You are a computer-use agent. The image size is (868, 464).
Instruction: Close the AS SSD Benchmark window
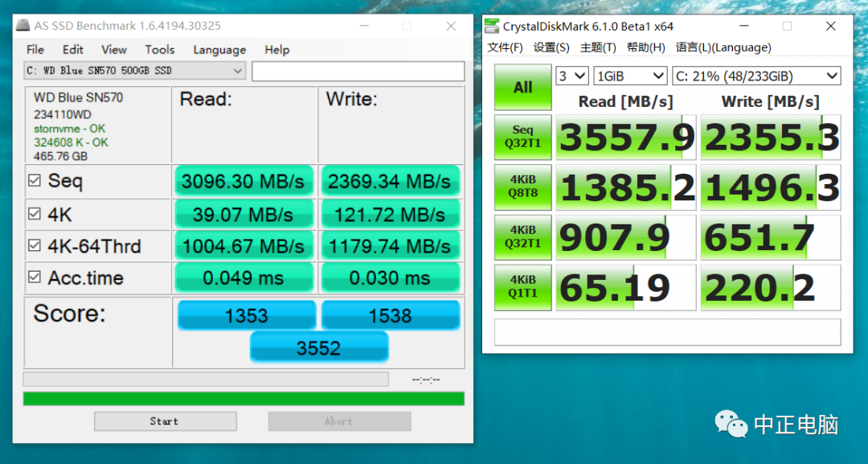(x=451, y=26)
